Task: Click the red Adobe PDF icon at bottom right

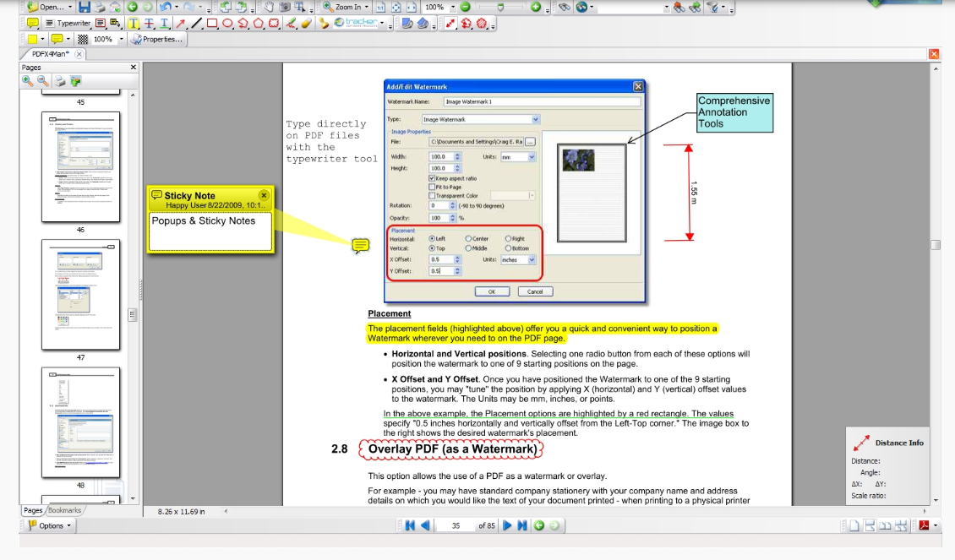Action: coord(924,525)
